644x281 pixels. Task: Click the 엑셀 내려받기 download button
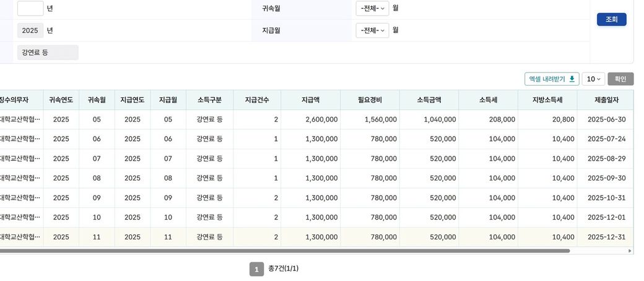coord(552,79)
